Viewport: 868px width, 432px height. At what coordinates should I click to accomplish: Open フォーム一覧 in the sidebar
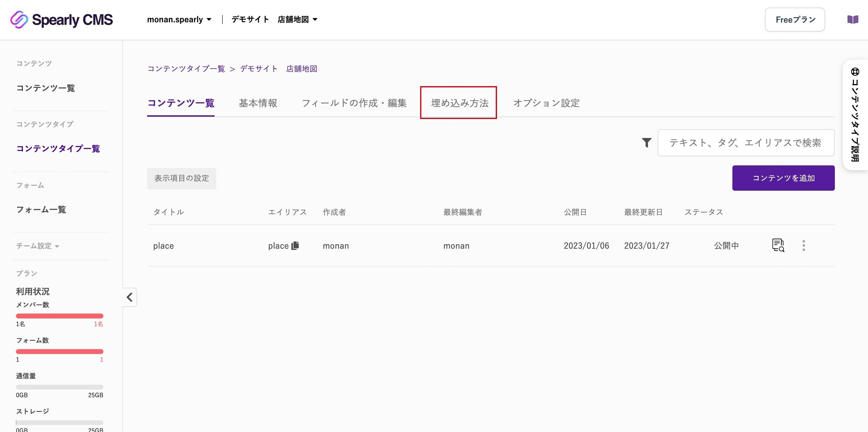(x=41, y=209)
